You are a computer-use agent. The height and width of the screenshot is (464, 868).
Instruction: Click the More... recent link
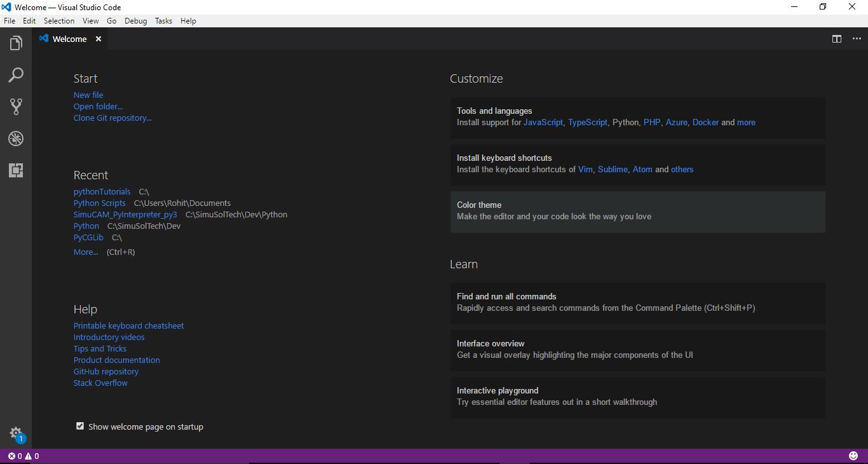[86, 252]
